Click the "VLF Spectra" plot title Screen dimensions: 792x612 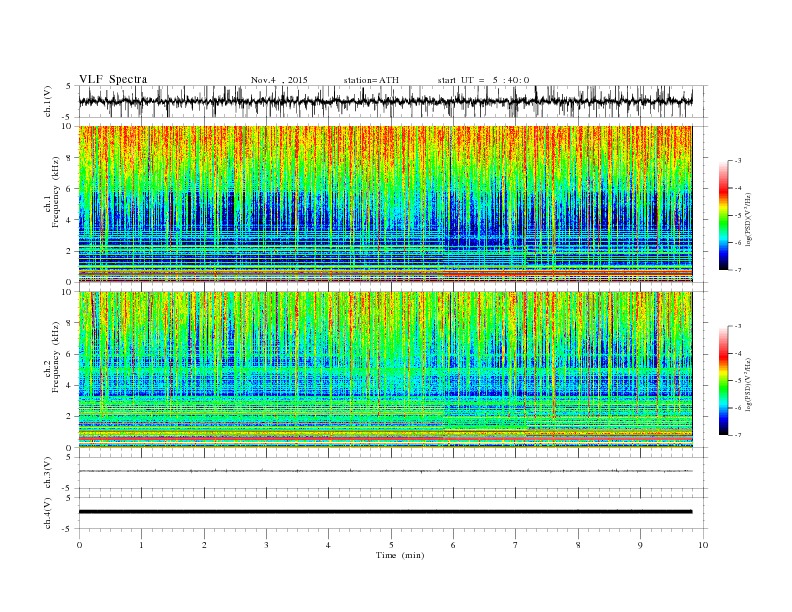point(113,79)
